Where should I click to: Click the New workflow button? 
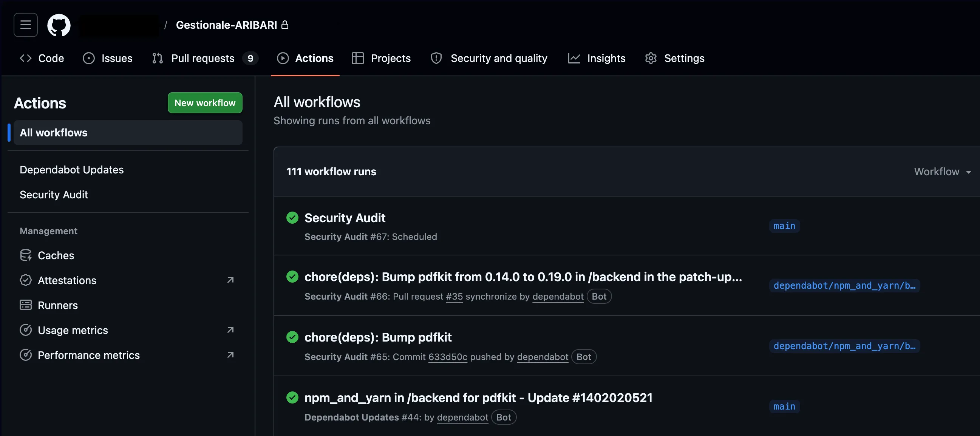tap(205, 103)
